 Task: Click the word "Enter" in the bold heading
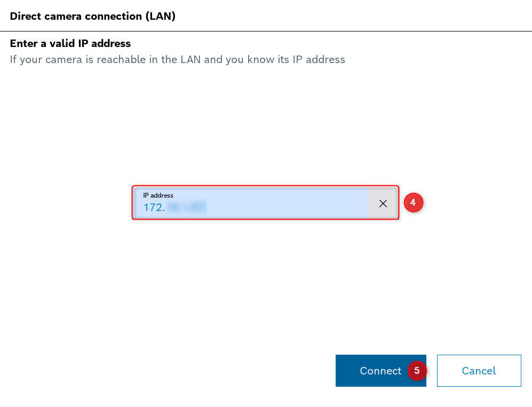(22, 43)
